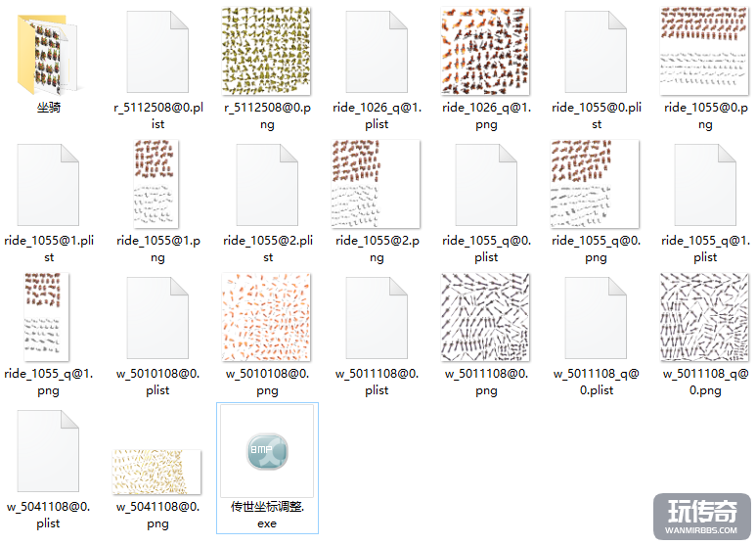The width and height of the screenshot is (756, 545).
Task: Select the r_5112508@0.plist file icon
Action: 157,52
